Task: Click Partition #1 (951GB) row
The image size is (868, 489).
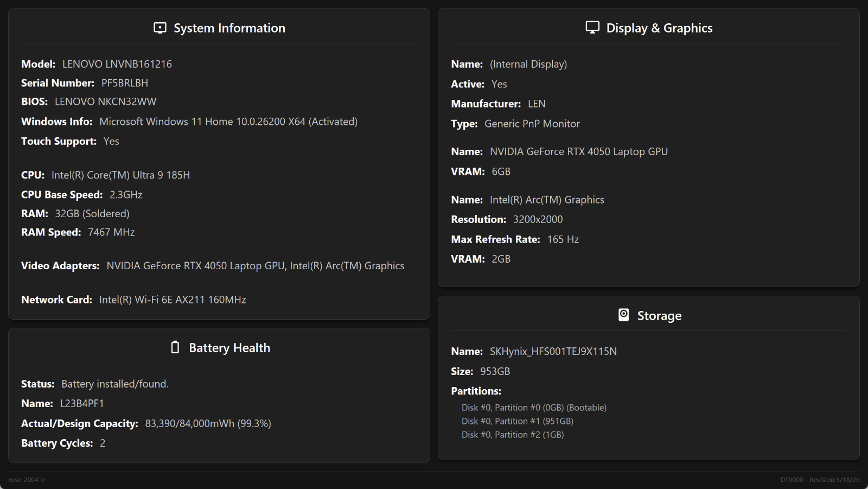Action: click(x=518, y=421)
